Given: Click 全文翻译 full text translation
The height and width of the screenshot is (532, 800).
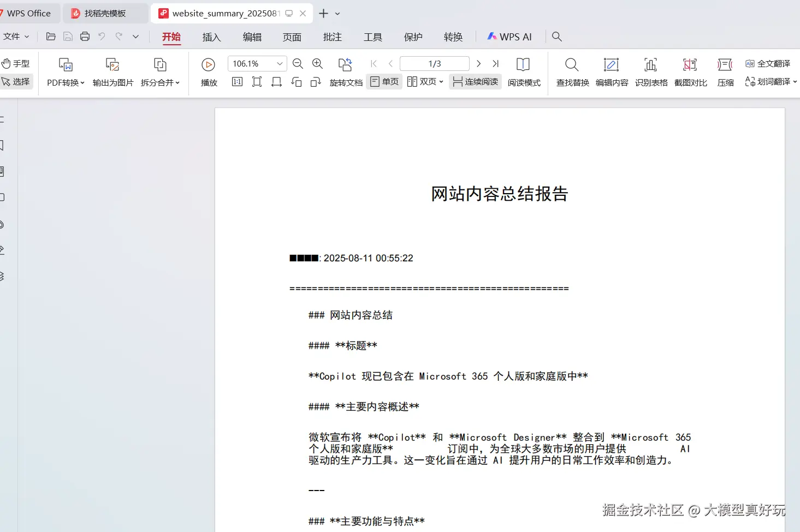Looking at the screenshot, I should tap(767, 64).
